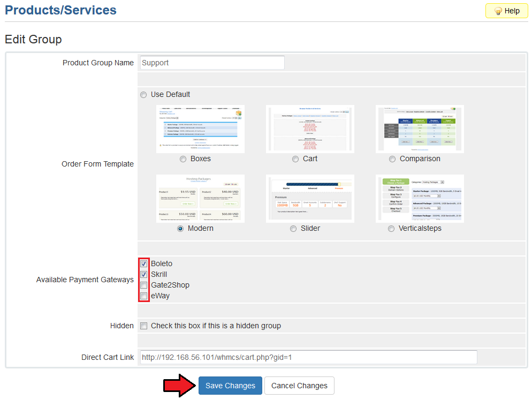The width and height of the screenshot is (532, 407).
Task: Uncheck the Skrill payment gateway checkbox
Action: (143, 275)
